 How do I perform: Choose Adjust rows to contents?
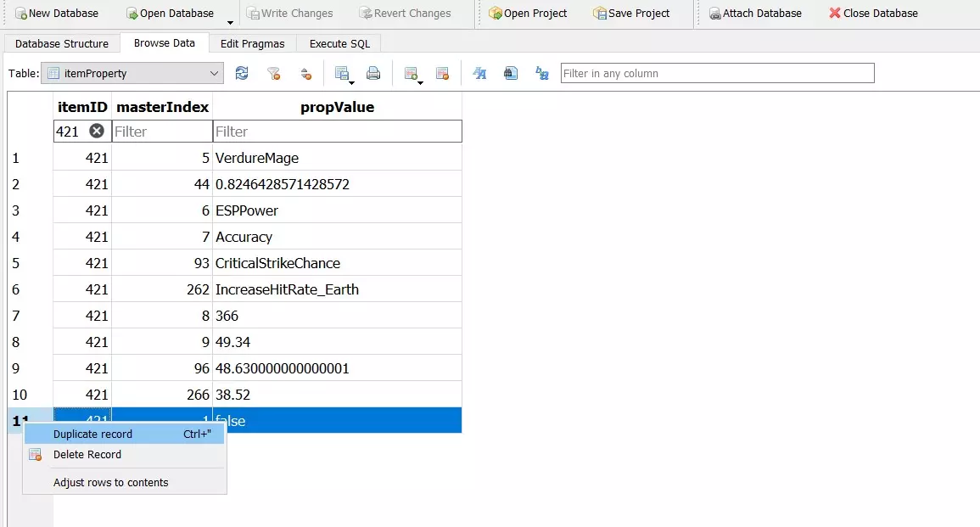pyautogui.click(x=125, y=482)
